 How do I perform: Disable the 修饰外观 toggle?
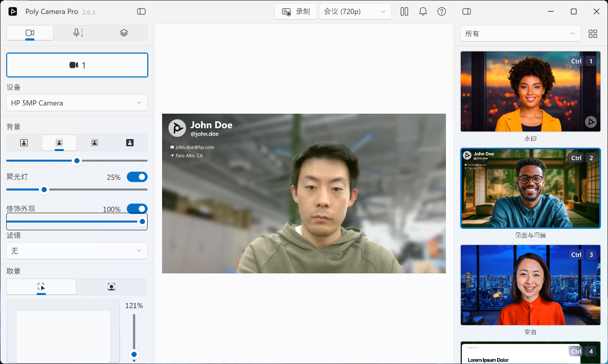click(137, 209)
